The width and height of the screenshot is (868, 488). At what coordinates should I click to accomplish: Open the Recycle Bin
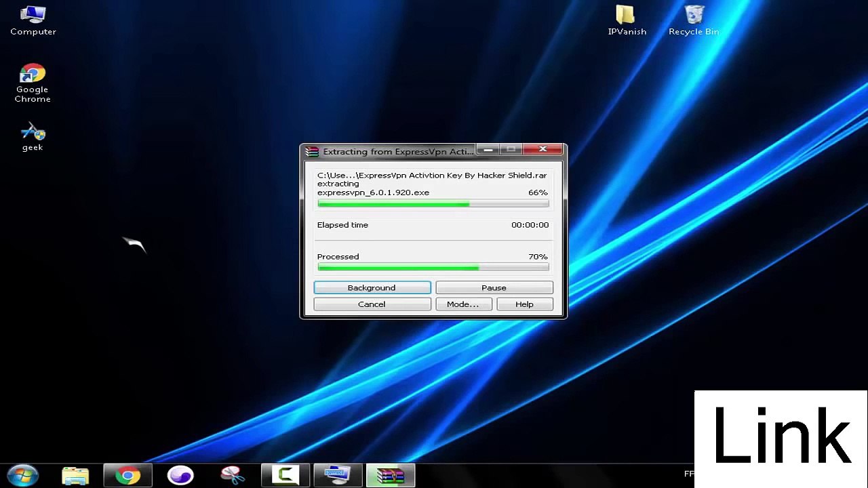click(693, 21)
